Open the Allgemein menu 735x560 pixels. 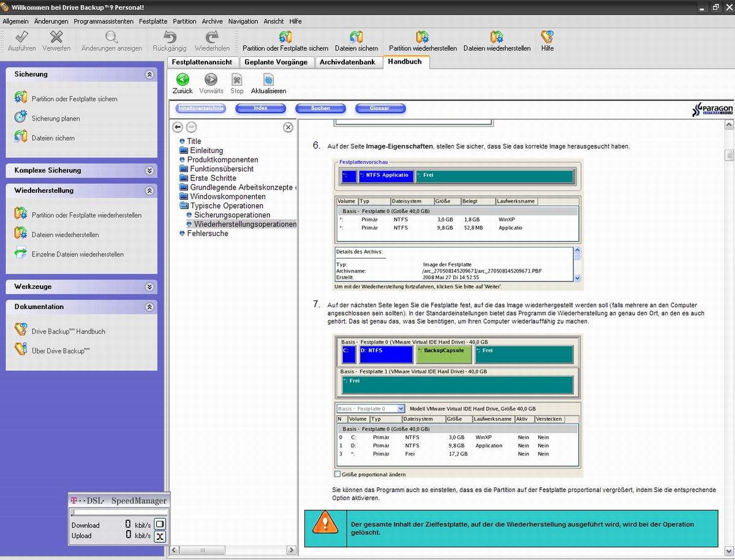(16, 21)
